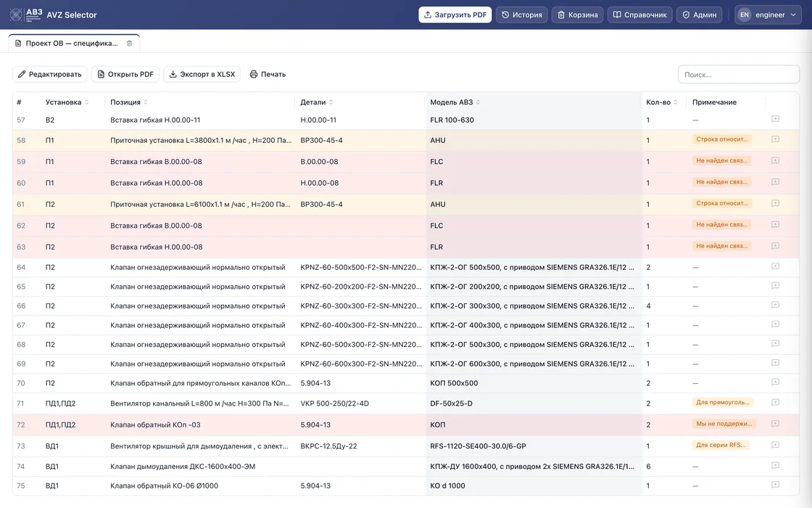This screenshot has width=812, height=508.
Task: Open comment icon for row 64
Action: (775, 266)
